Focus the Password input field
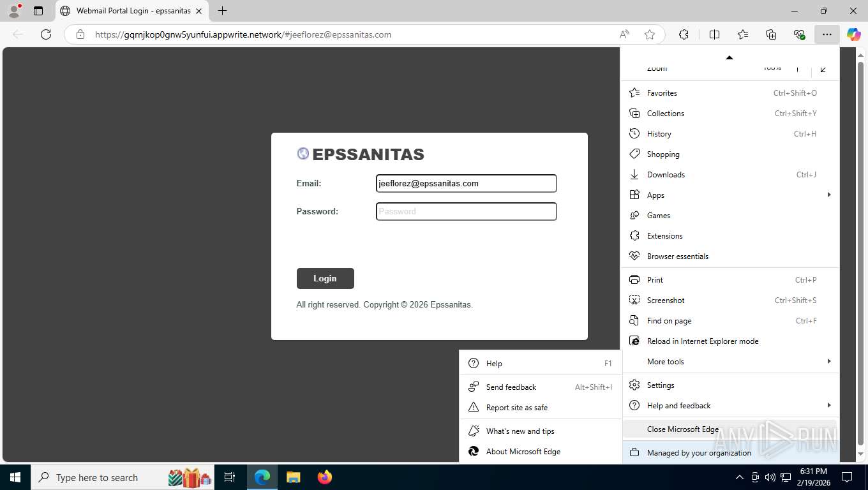The height and width of the screenshot is (490, 868). [466, 211]
